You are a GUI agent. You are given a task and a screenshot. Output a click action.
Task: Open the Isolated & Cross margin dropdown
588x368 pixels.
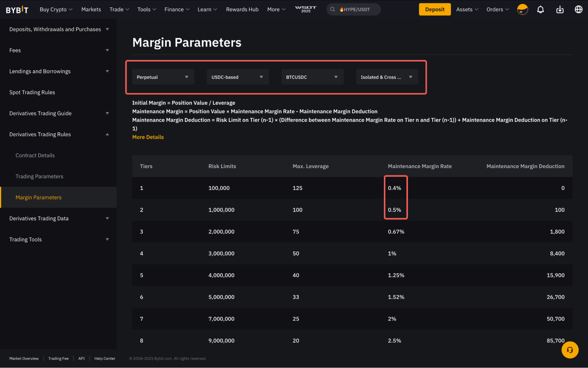click(387, 77)
